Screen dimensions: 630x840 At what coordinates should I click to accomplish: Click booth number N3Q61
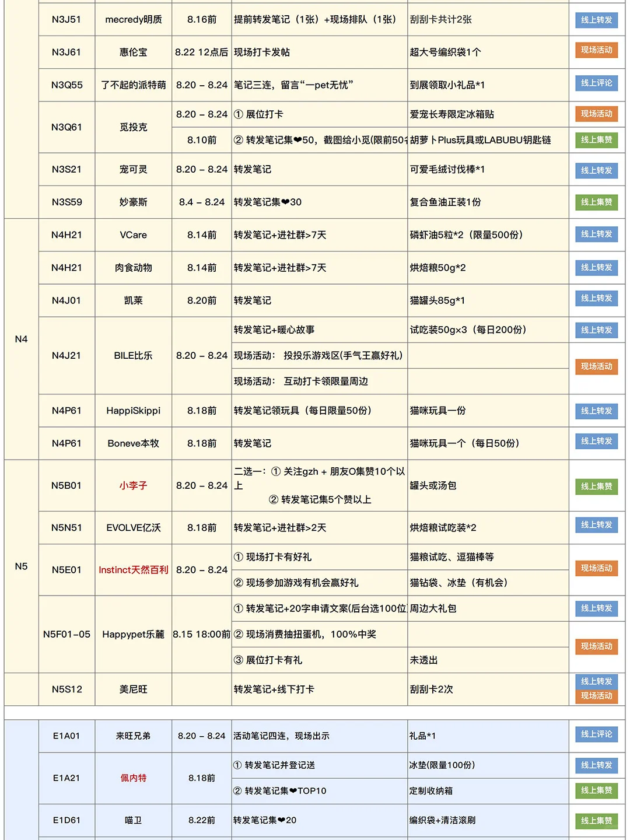click(x=66, y=127)
